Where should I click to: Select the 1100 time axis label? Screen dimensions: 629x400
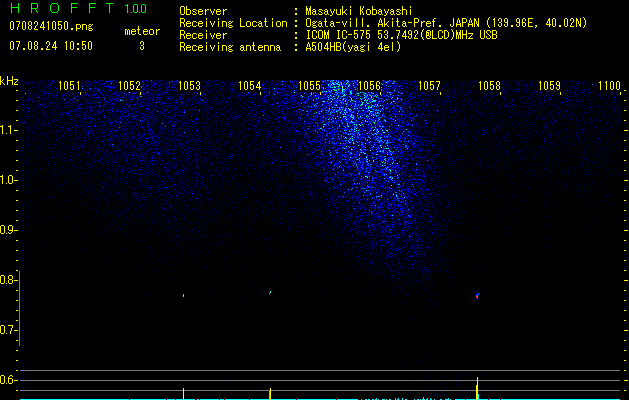609,86
